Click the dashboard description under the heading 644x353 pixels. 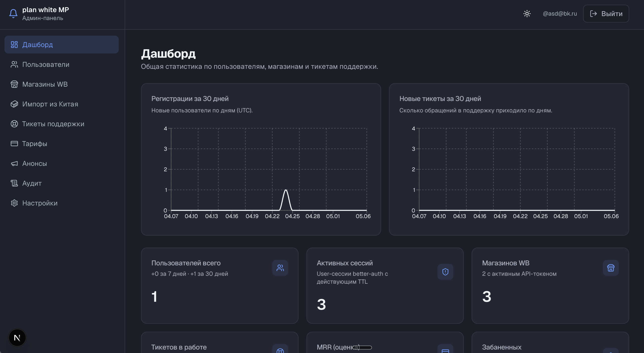(x=259, y=67)
